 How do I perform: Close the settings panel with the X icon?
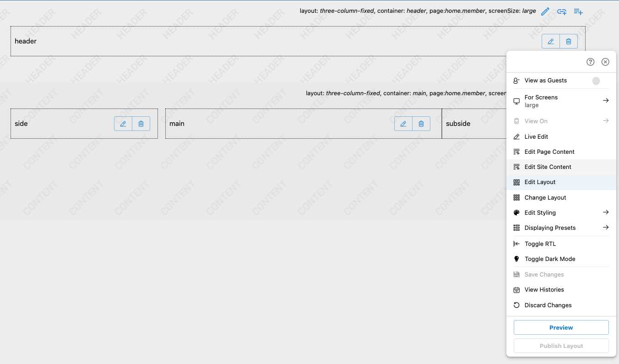click(605, 61)
